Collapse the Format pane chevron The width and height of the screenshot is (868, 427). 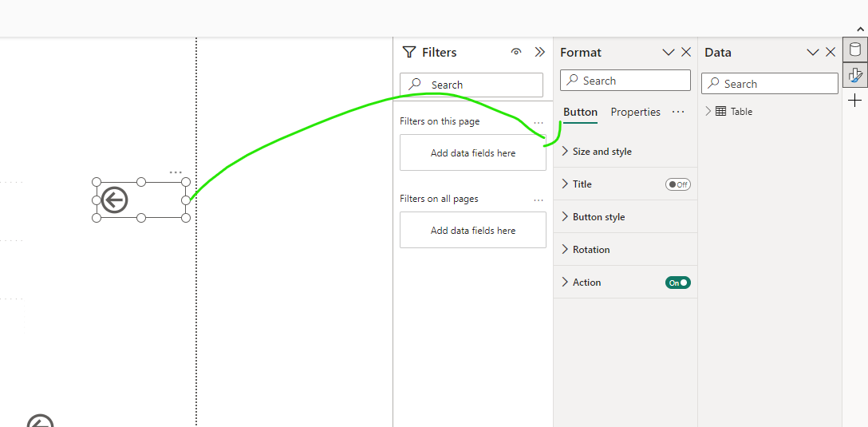[669, 53]
